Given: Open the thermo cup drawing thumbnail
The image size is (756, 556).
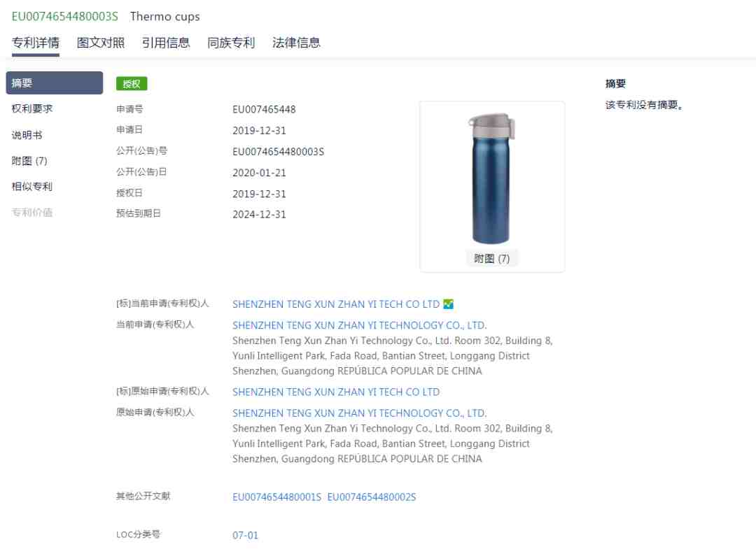Looking at the screenshot, I should pos(492,178).
